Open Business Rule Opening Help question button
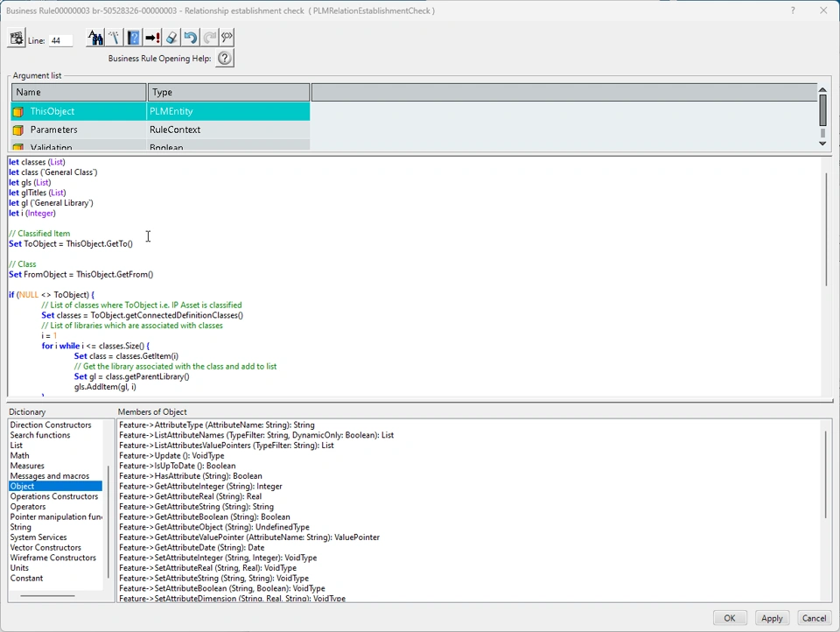The height and width of the screenshot is (632, 840). [225, 58]
